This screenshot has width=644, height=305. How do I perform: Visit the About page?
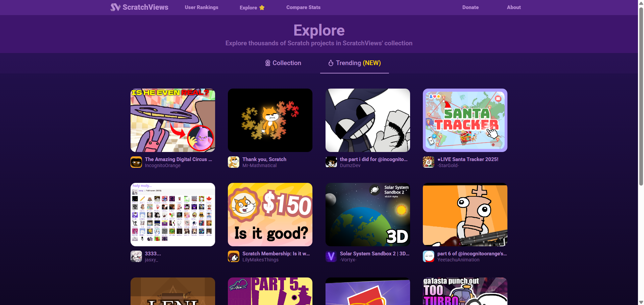(514, 7)
